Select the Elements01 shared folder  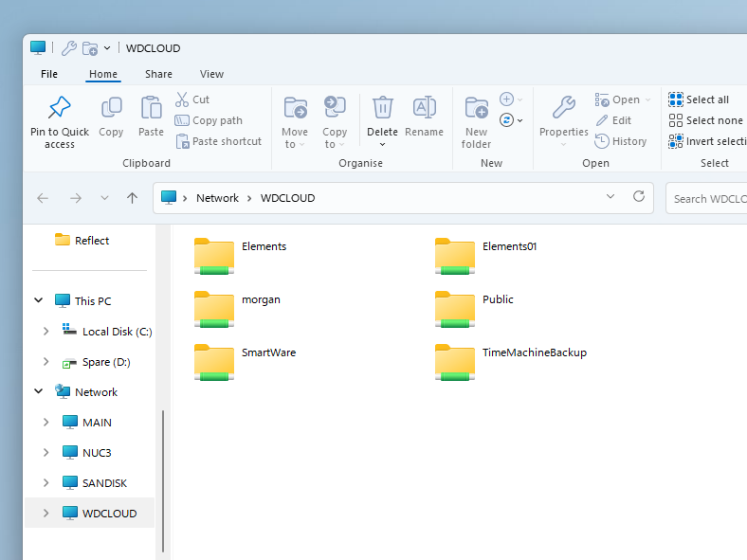pos(486,256)
